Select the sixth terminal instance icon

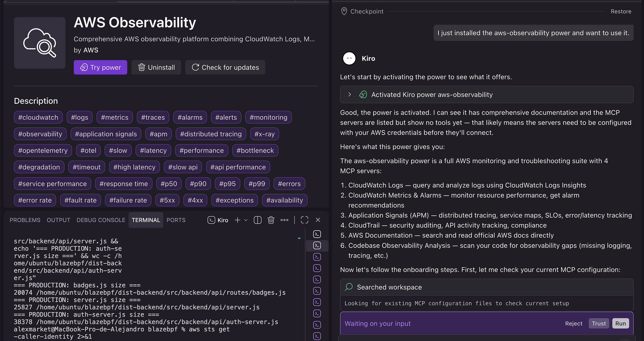pos(317,291)
